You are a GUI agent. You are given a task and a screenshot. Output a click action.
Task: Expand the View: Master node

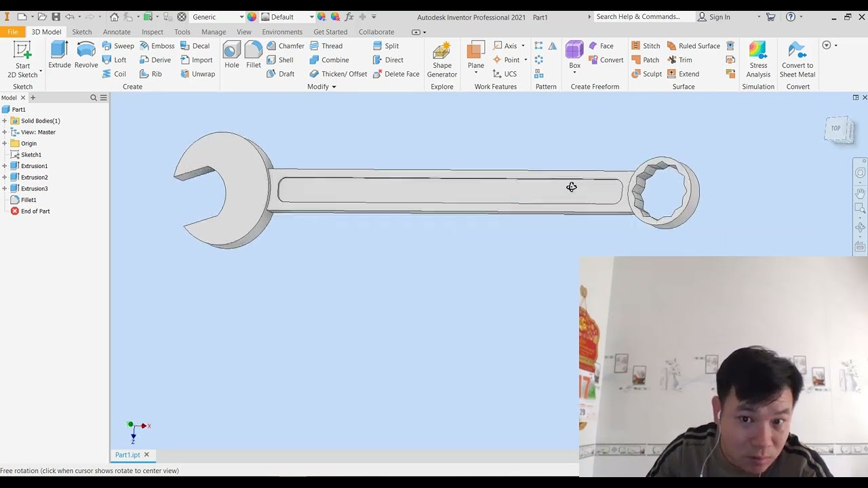[5, 132]
